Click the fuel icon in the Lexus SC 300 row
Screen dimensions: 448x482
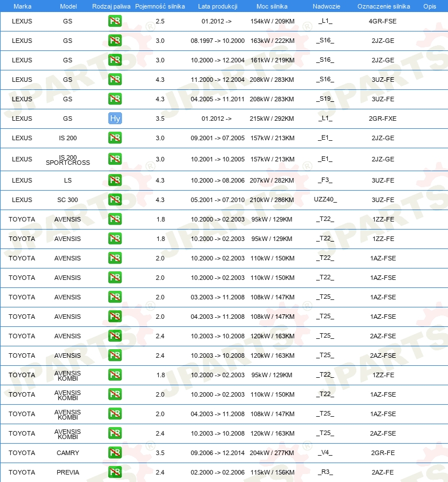click(x=115, y=200)
